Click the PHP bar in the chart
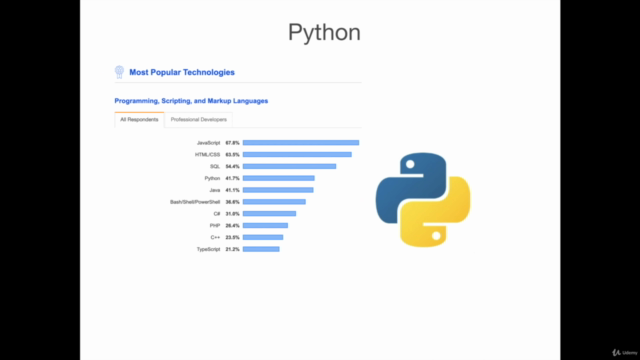The width and height of the screenshot is (640, 360). pos(265,225)
